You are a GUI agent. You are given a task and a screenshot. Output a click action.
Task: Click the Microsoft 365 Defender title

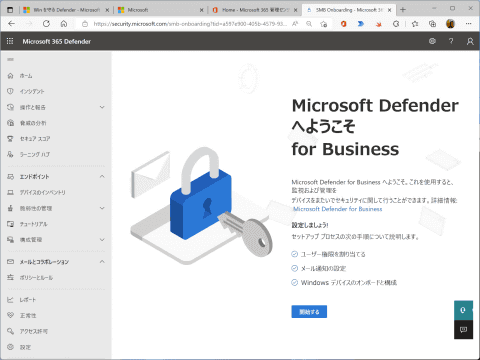tap(57, 41)
